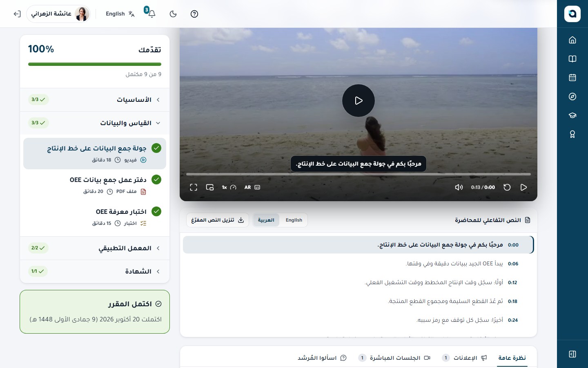This screenshot has width=588, height=368.
Task: Enable picture-in-picture for the video
Action: coord(210,187)
